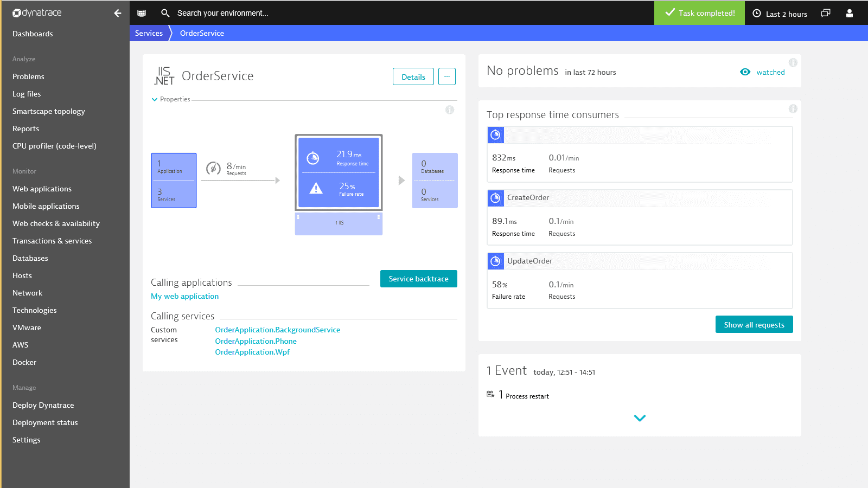This screenshot has width=868, height=488.
Task: Open the CreateOrder request row
Action: coord(640,217)
